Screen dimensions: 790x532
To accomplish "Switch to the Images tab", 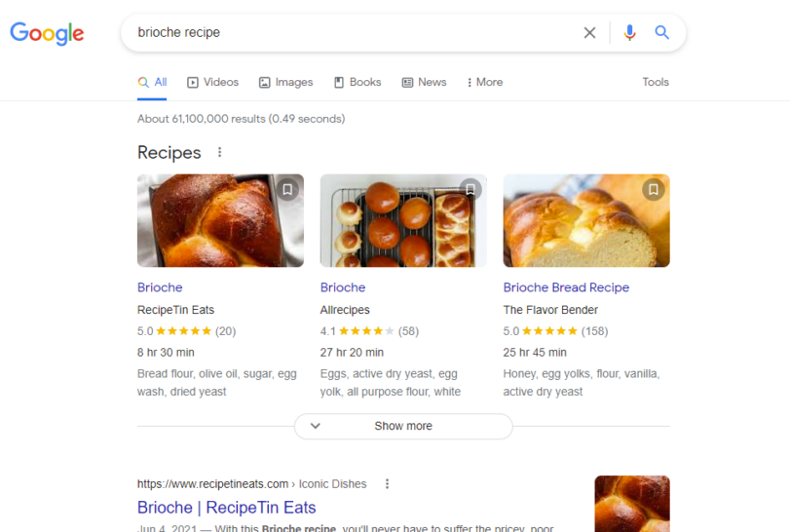I will [x=285, y=82].
